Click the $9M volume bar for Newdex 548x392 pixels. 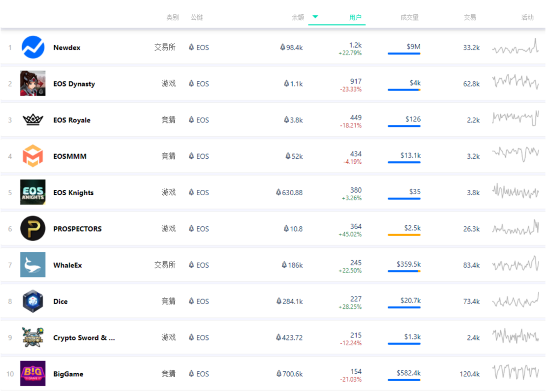pos(404,54)
